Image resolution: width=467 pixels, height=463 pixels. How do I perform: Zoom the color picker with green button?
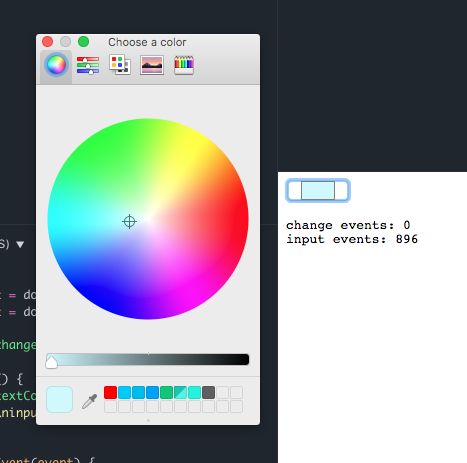pos(83,42)
